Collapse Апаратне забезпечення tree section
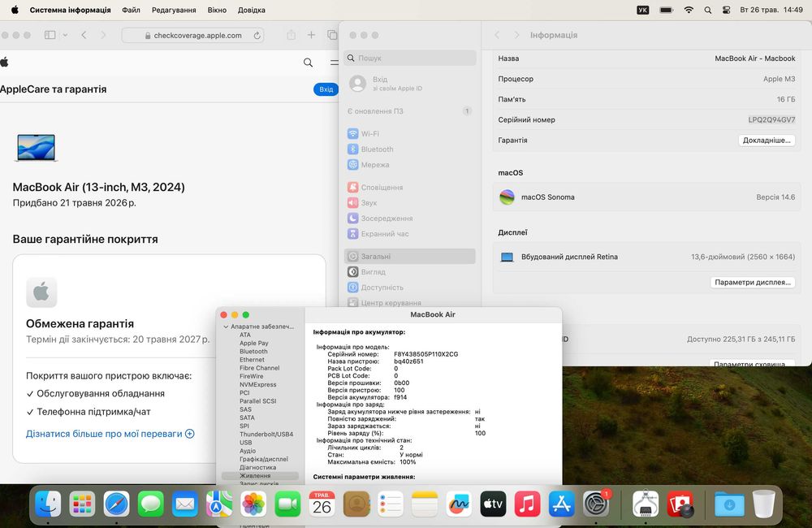The width and height of the screenshot is (812, 528). click(226, 327)
